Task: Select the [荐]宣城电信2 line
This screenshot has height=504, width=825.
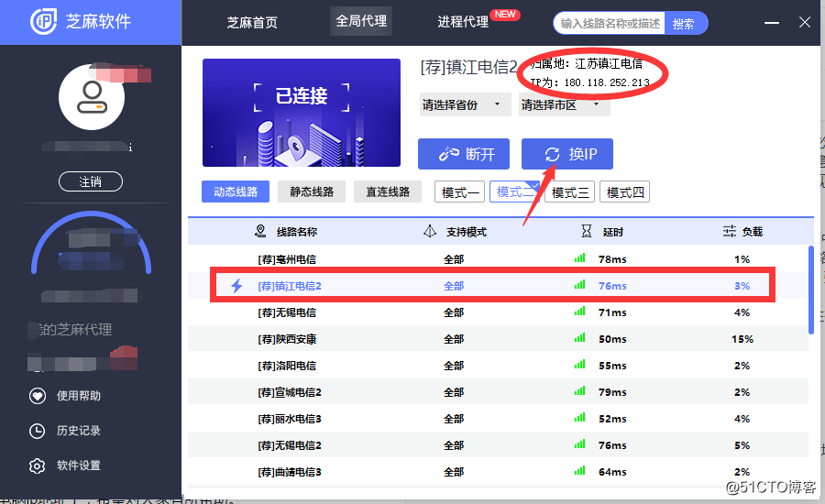Action: [x=498, y=392]
